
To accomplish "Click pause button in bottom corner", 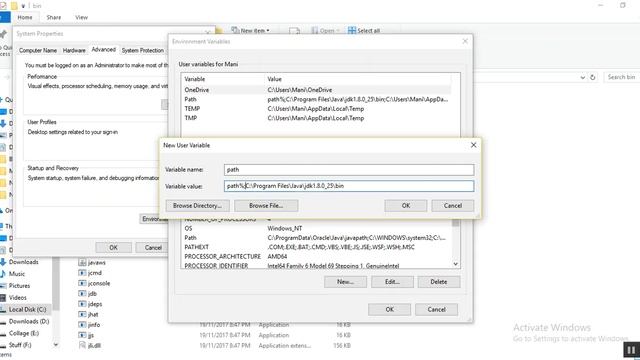I will [x=631, y=350].
